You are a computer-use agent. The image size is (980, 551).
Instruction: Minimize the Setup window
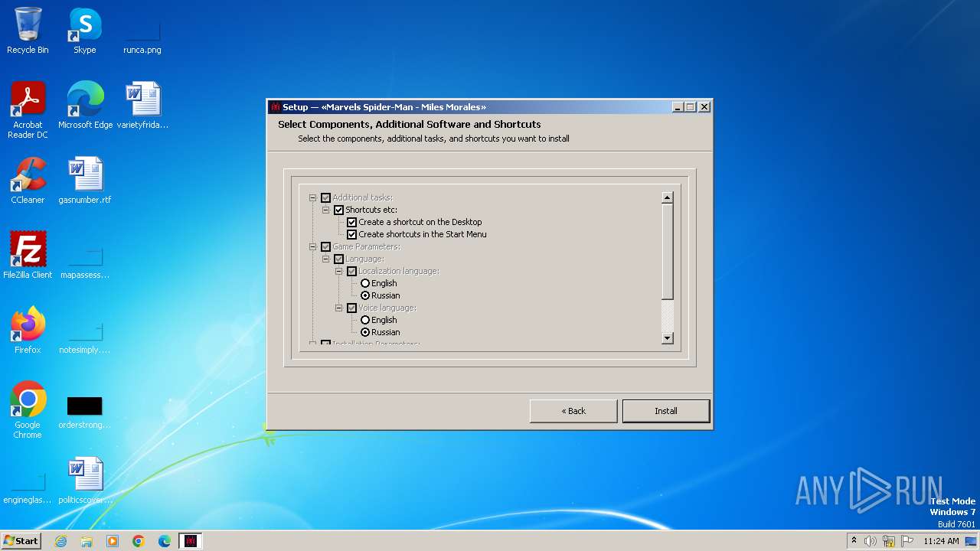click(678, 107)
